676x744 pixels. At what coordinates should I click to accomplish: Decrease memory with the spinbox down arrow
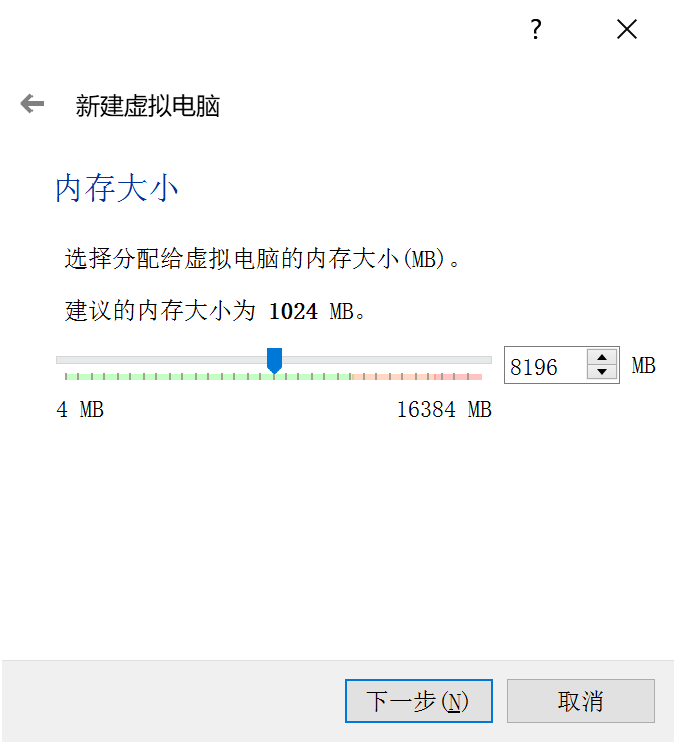click(x=602, y=372)
